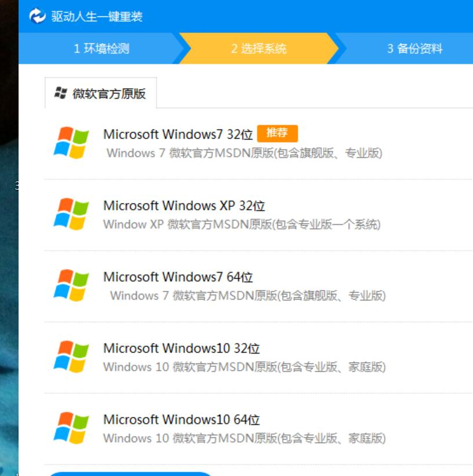Click the Windows10 64位 专业版、家庭版 description
The image size is (473, 476).
(x=244, y=438)
